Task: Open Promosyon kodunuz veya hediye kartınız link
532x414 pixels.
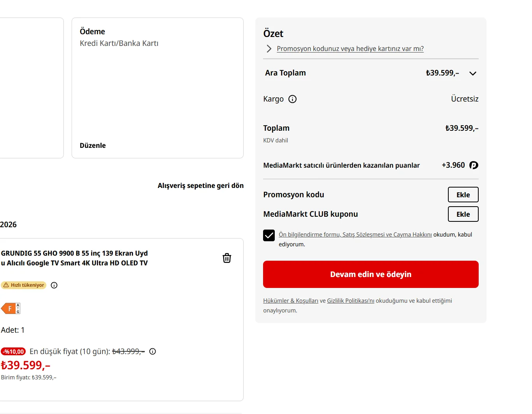Action: [x=350, y=49]
